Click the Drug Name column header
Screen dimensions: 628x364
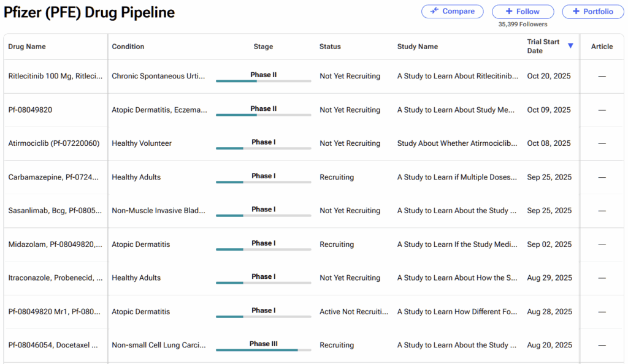tap(27, 47)
